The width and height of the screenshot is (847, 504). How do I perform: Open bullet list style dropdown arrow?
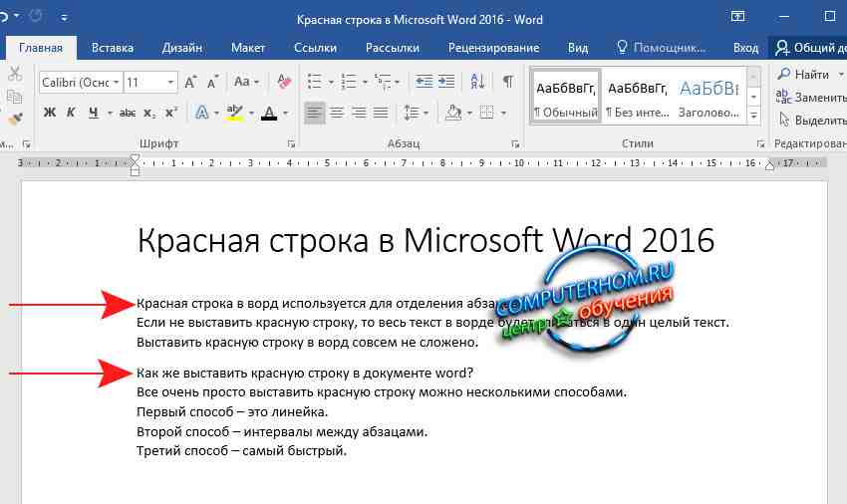(x=331, y=82)
